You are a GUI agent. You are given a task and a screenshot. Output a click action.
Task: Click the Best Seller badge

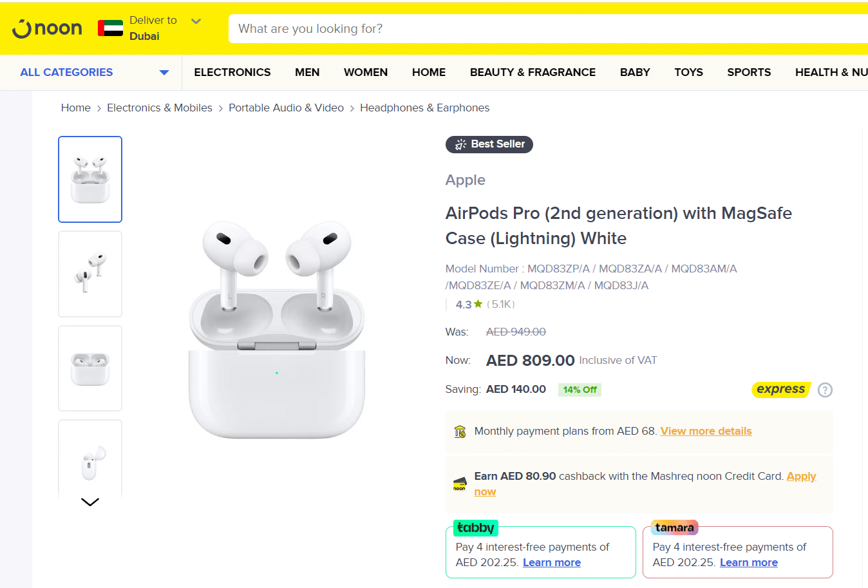point(489,144)
